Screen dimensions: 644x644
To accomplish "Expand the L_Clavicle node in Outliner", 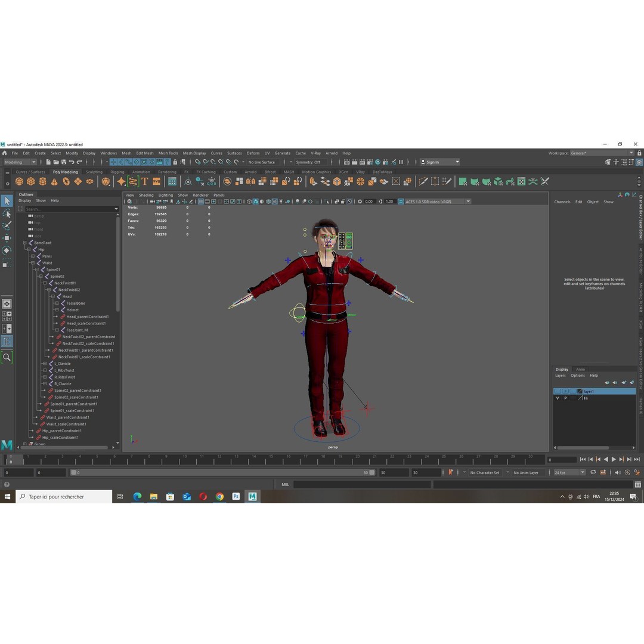I will click(45, 364).
